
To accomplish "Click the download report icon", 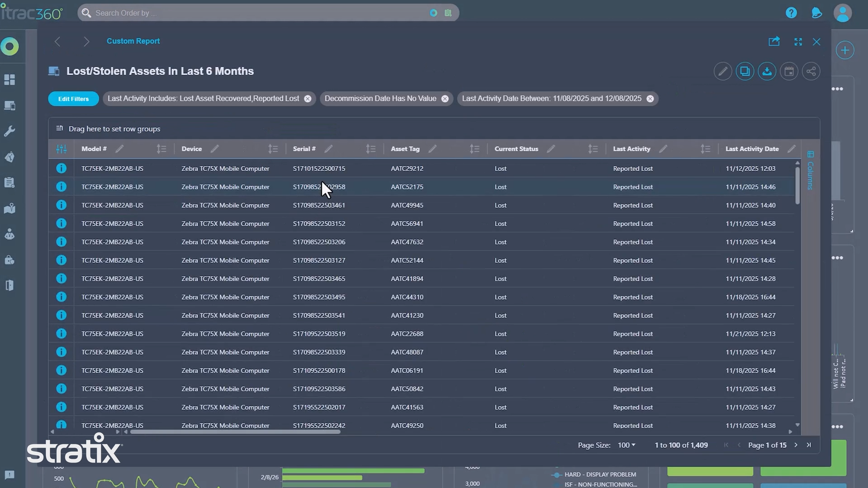I will [x=767, y=71].
